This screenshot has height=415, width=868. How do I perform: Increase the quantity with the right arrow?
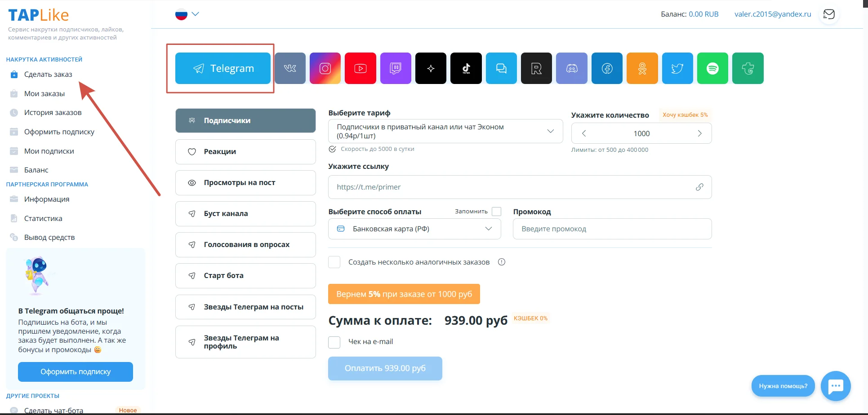point(699,133)
